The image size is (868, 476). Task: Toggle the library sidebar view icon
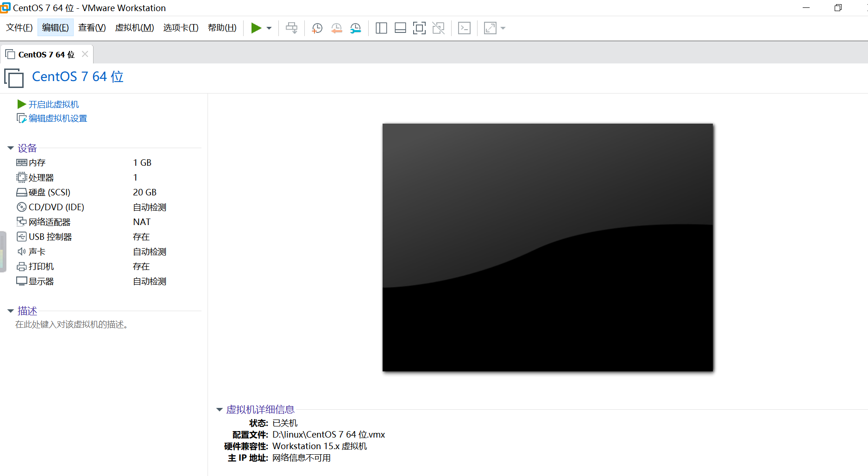click(x=381, y=28)
